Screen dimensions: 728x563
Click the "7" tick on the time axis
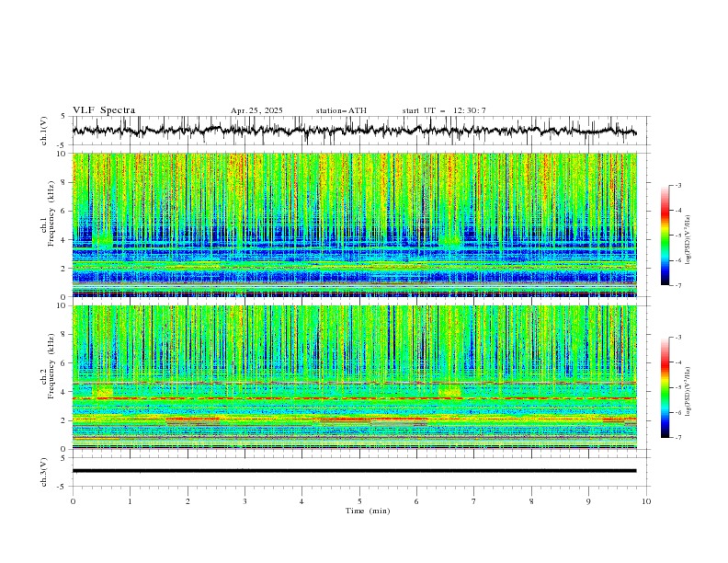474,501
